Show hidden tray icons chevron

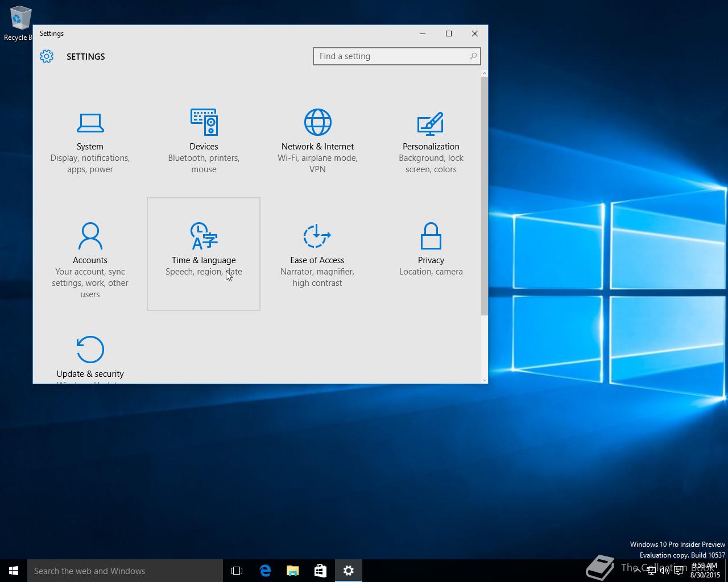(638, 571)
